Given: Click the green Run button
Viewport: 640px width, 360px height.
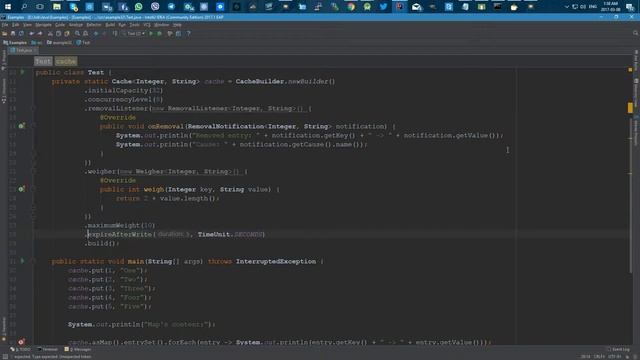Looking at the screenshot, I should tap(151, 33).
